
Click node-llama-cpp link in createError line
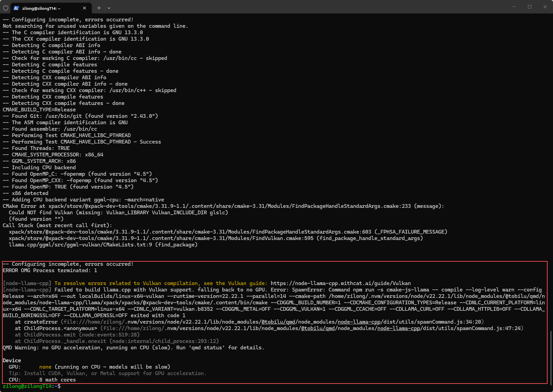pos(359,322)
